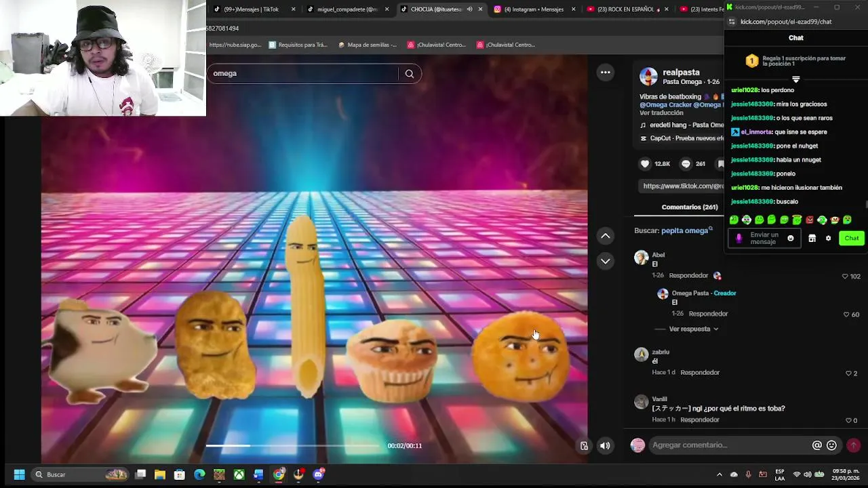This screenshot has width=868, height=488.
Task: Open File Explorer from taskbar
Action: (160, 474)
